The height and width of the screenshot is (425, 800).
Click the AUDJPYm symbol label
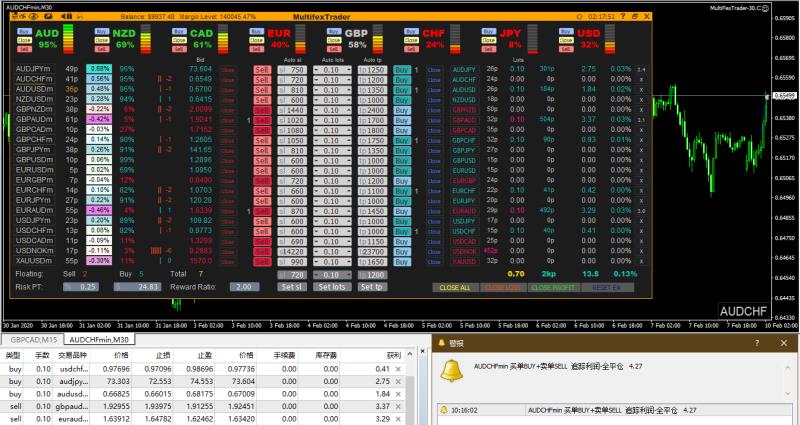click(x=34, y=69)
